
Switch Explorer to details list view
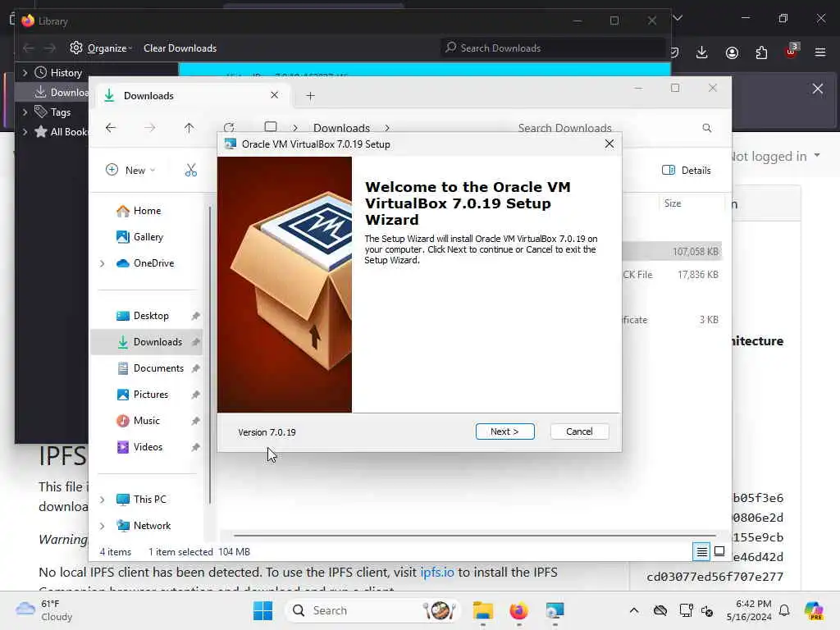click(x=701, y=551)
